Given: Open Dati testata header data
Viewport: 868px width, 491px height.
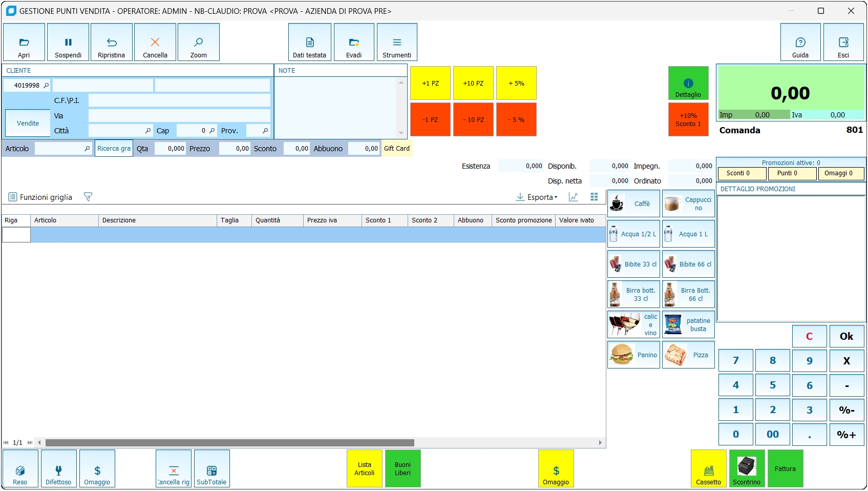Looking at the screenshot, I should (310, 42).
